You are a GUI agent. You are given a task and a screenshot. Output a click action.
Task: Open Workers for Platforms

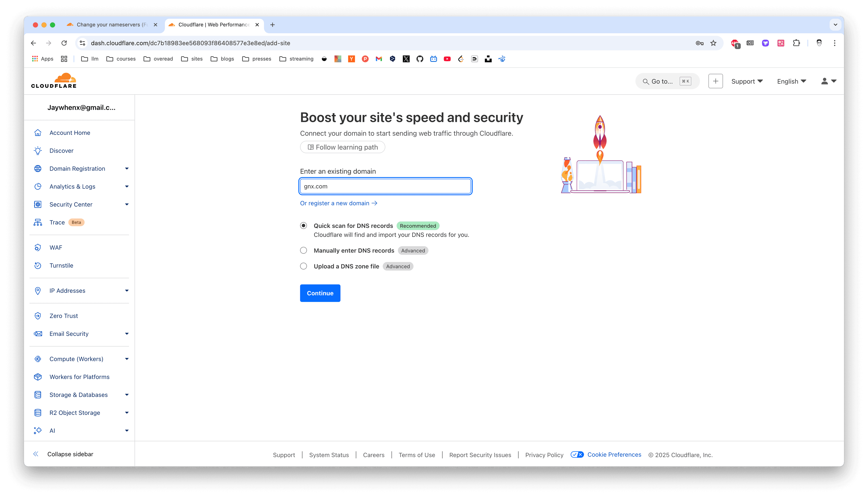tap(79, 377)
